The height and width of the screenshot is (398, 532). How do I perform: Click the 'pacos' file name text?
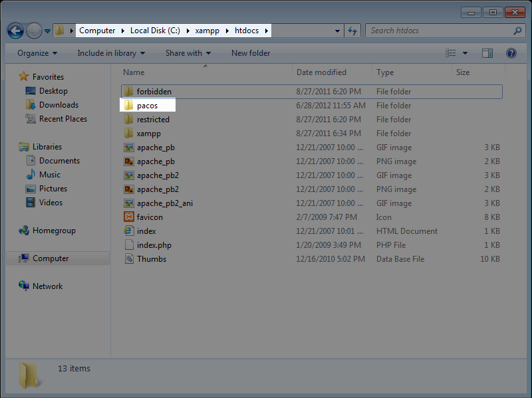[147, 106]
